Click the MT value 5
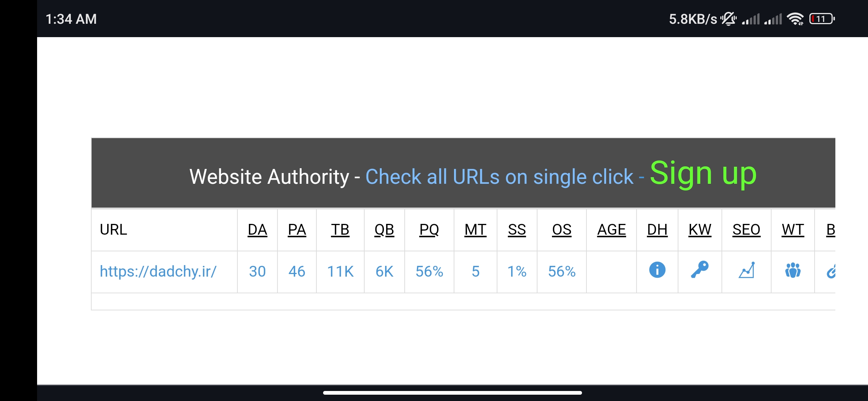The width and height of the screenshot is (868, 401). click(x=476, y=271)
